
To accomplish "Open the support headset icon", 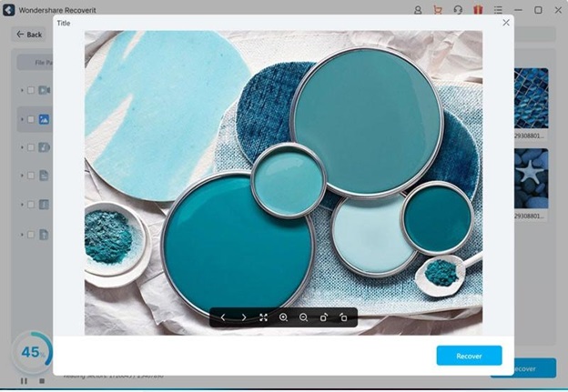I will coord(457,10).
